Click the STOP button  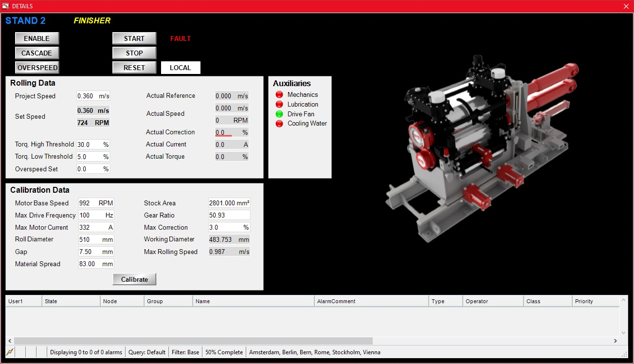pos(134,53)
